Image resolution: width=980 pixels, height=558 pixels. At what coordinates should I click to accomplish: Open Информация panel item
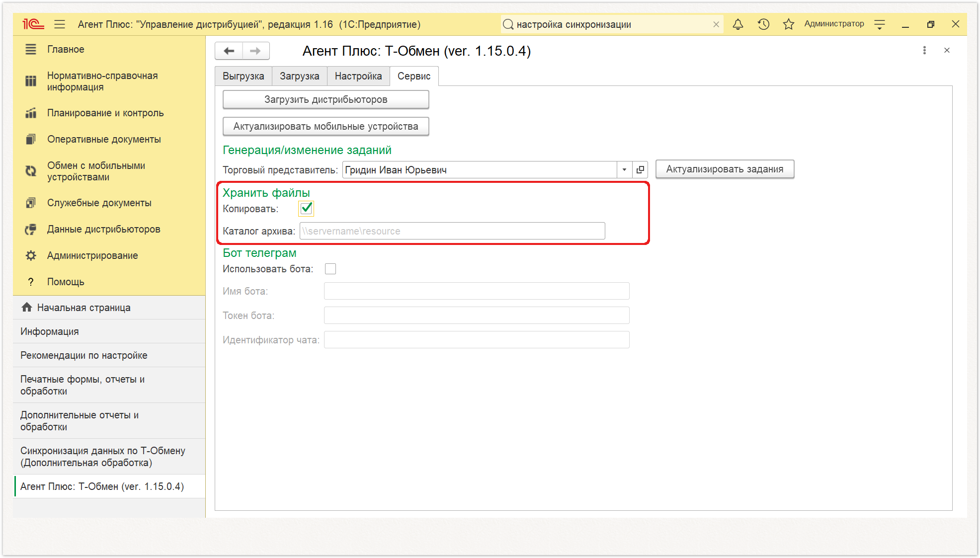point(109,331)
